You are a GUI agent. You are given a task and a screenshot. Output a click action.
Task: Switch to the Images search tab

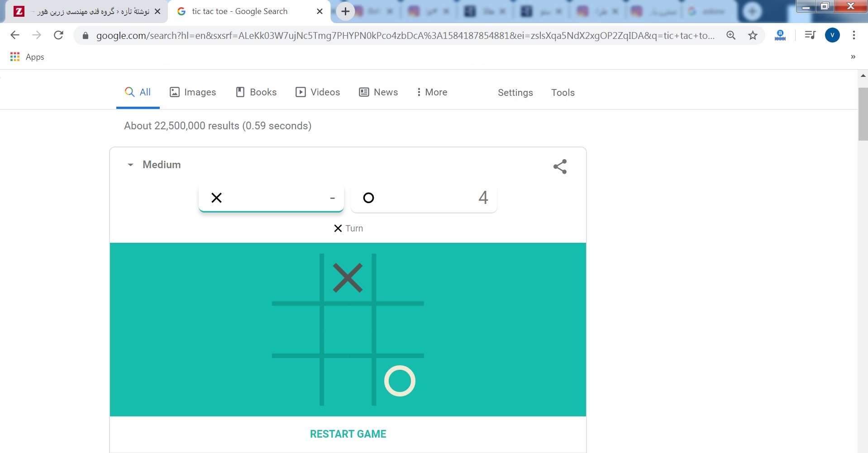click(x=193, y=92)
